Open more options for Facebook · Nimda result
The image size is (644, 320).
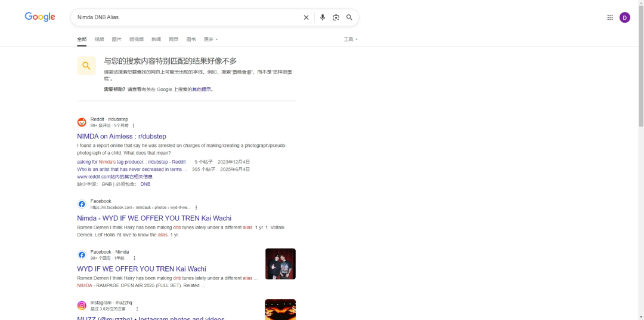tap(134, 258)
